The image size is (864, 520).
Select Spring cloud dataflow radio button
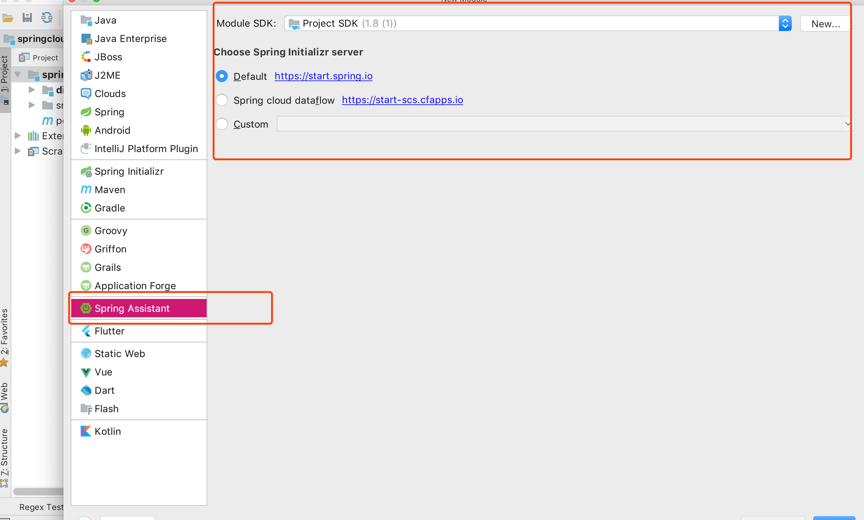coord(222,100)
